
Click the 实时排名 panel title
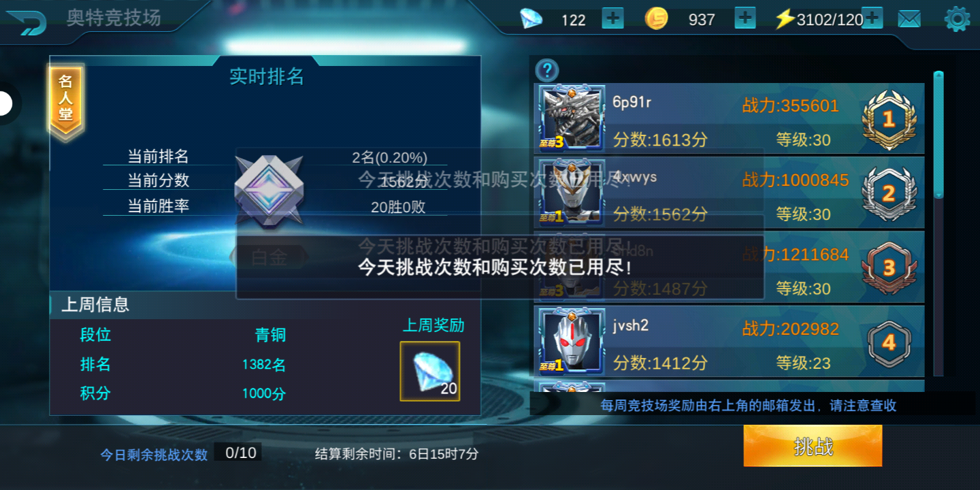(266, 76)
